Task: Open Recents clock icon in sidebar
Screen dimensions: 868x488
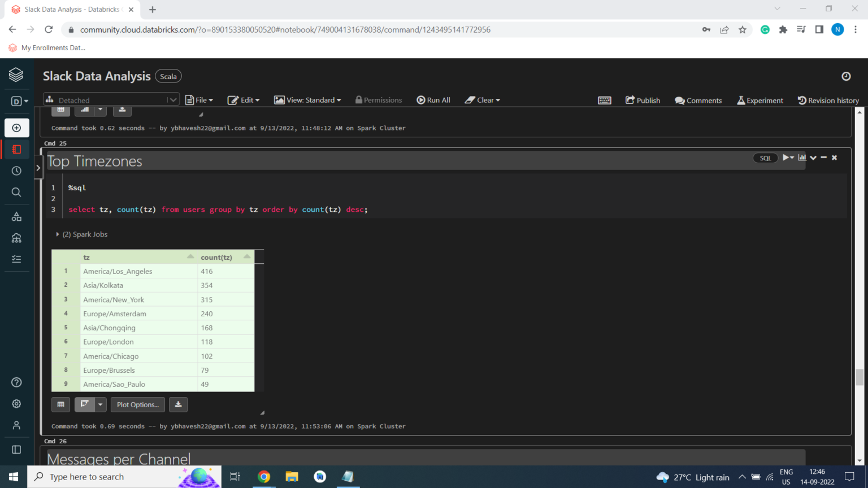Action: click(16, 171)
